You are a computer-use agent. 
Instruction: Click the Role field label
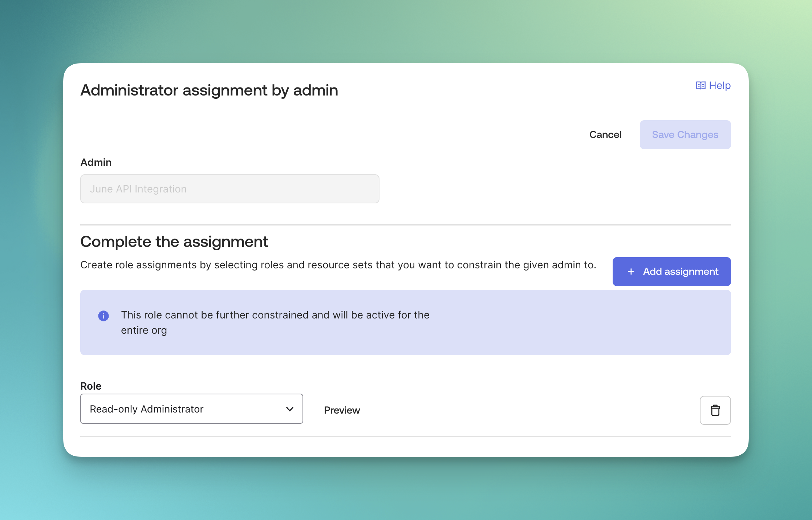click(91, 386)
